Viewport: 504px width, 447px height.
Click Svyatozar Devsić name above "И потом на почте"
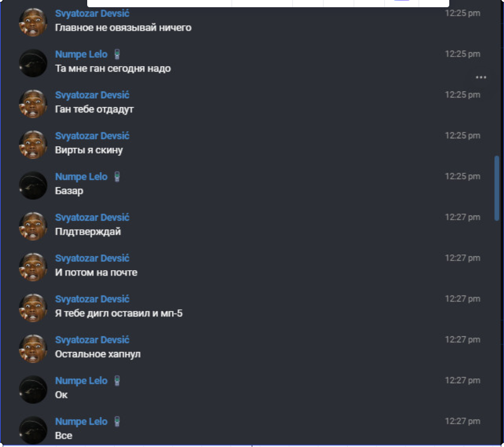point(92,259)
